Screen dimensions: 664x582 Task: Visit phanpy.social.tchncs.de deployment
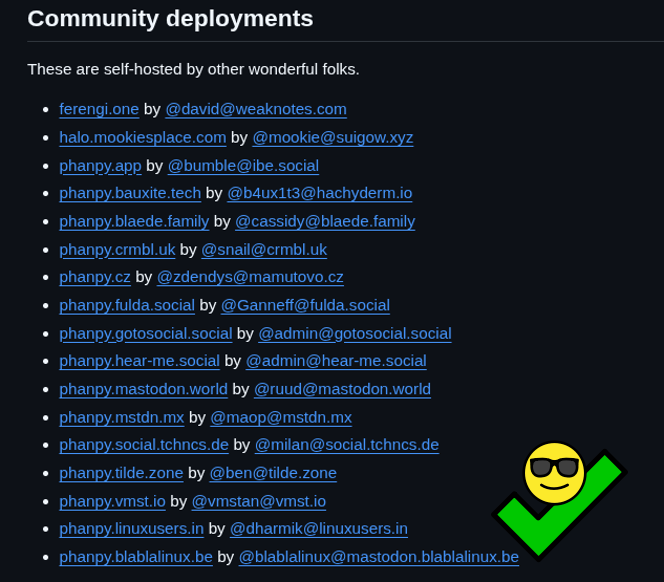click(x=144, y=445)
